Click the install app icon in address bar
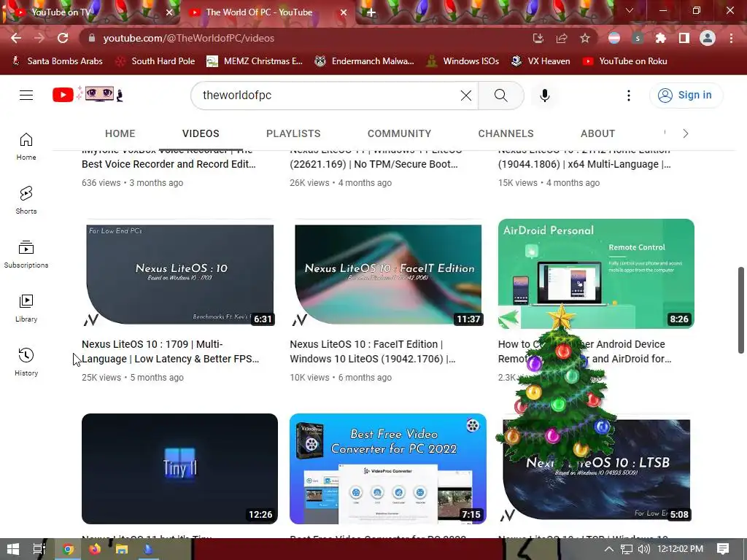This screenshot has width=747, height=560. pyautogui.click(x=538, y=38)
